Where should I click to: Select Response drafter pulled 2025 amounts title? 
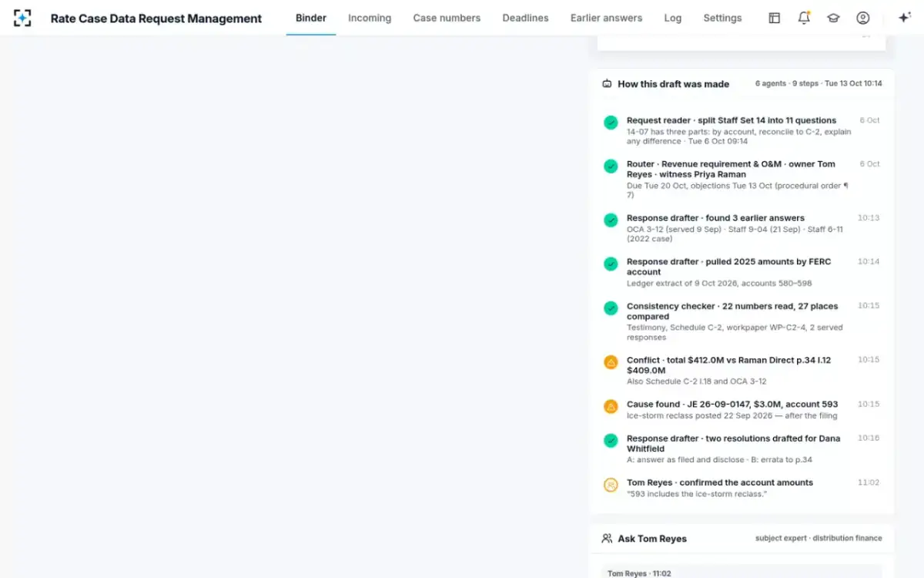[x=728, y=267]
